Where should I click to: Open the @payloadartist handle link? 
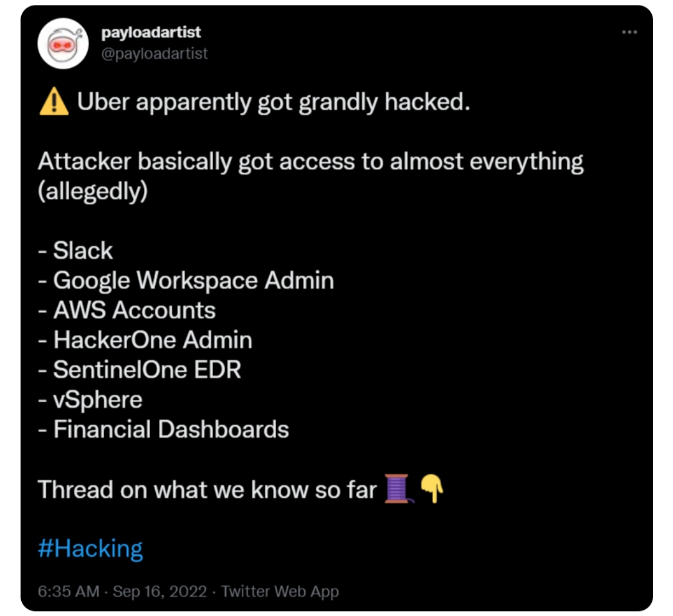pyautogui.click(x=155, y=54)
